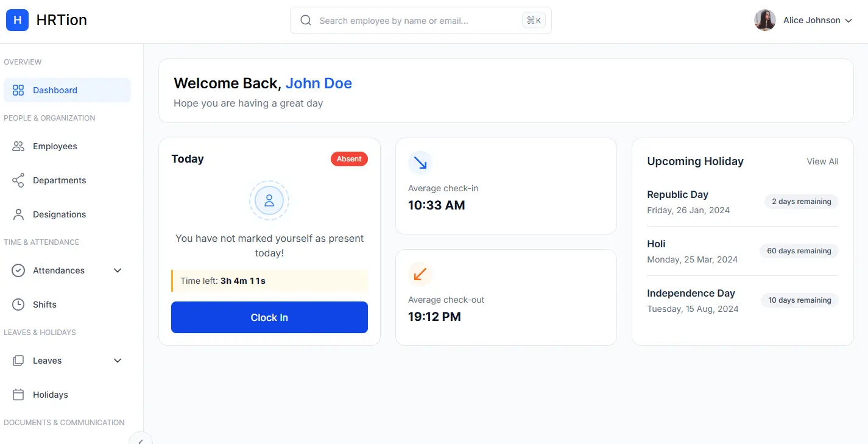Select Attendances label in sidebar
868x444 pixels.
(58, 270)
